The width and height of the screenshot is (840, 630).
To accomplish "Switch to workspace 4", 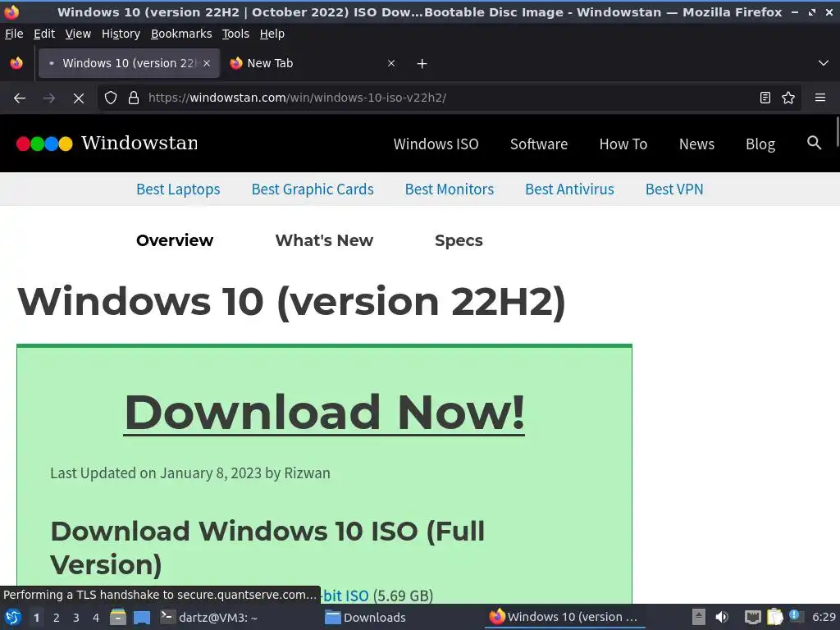I will click(x=96, y=618).
